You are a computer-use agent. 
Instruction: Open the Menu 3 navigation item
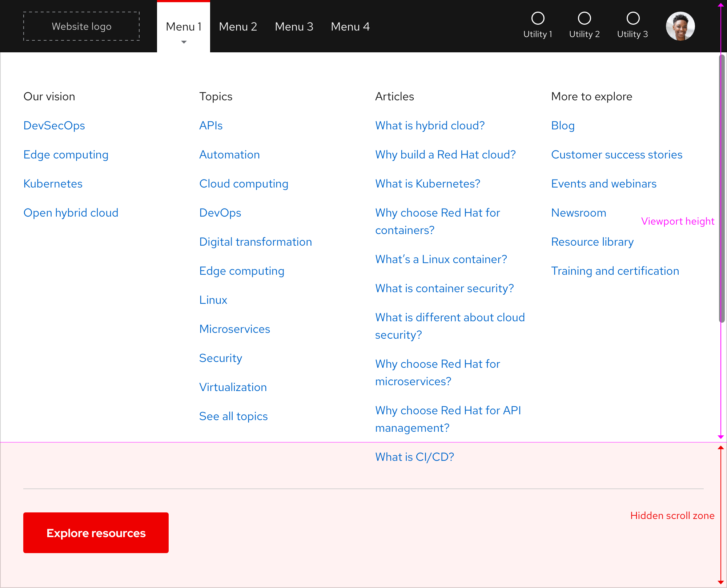coord(294,27)
